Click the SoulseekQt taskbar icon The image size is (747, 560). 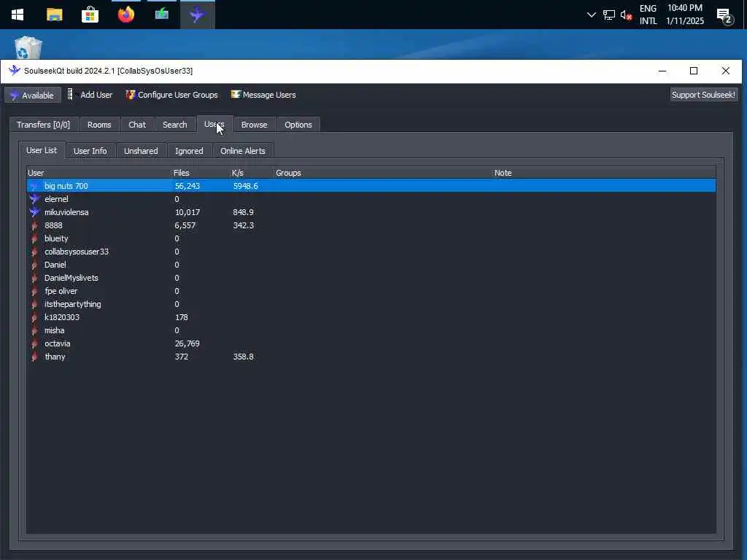pos(197,15)
